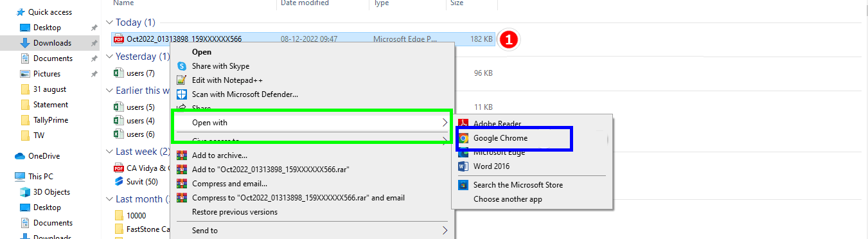The height and width of the screenshot is (239, 868).
Task: Select the users (6) file
Action: click(x=140, y=134)
